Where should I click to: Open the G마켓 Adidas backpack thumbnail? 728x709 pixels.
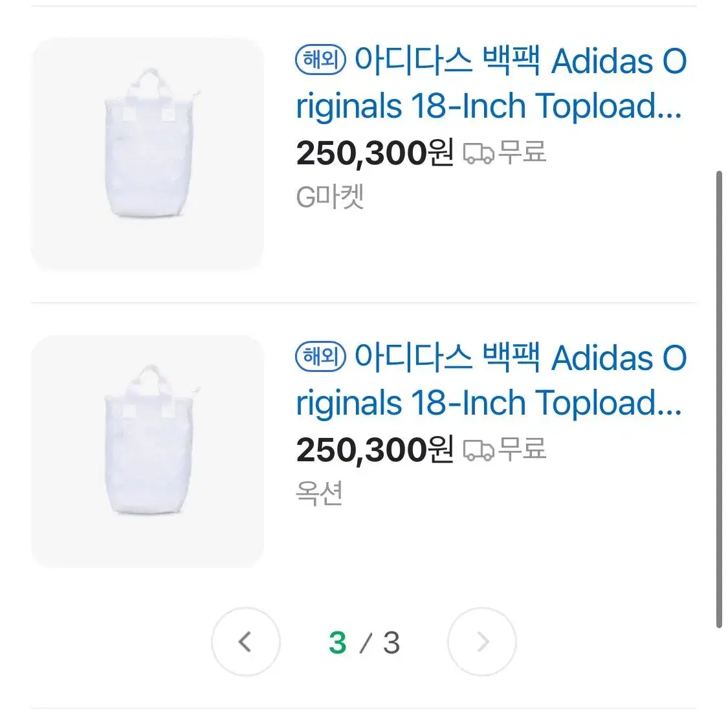point(148,154)
